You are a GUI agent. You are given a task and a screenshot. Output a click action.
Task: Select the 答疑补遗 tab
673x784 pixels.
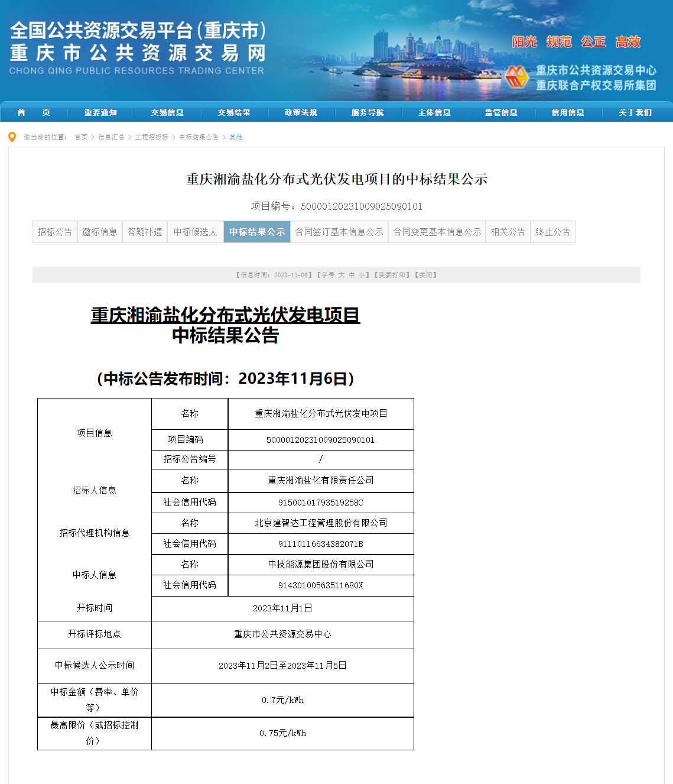tap(145, 232)
